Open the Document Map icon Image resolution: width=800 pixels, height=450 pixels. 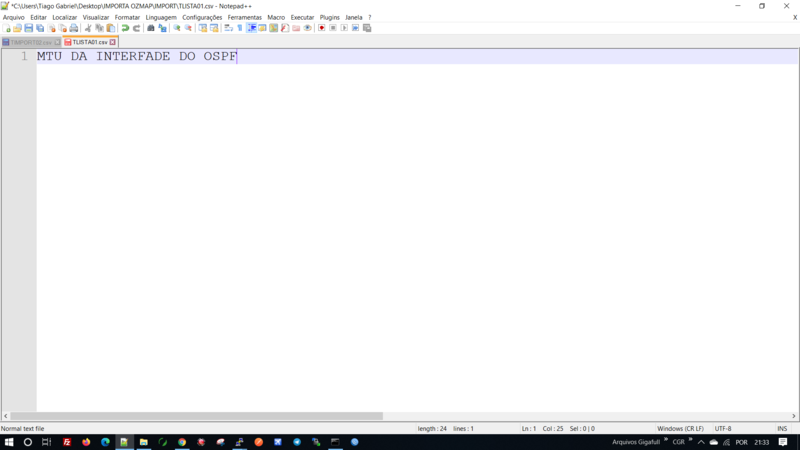pyautogui.click(x=273, y=28)
